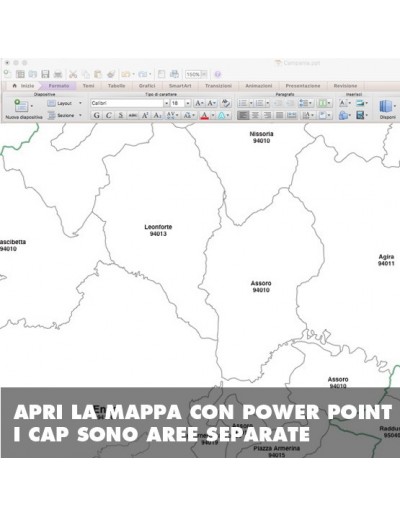
Task: Toggle justify text alignment
Action: 279,115
